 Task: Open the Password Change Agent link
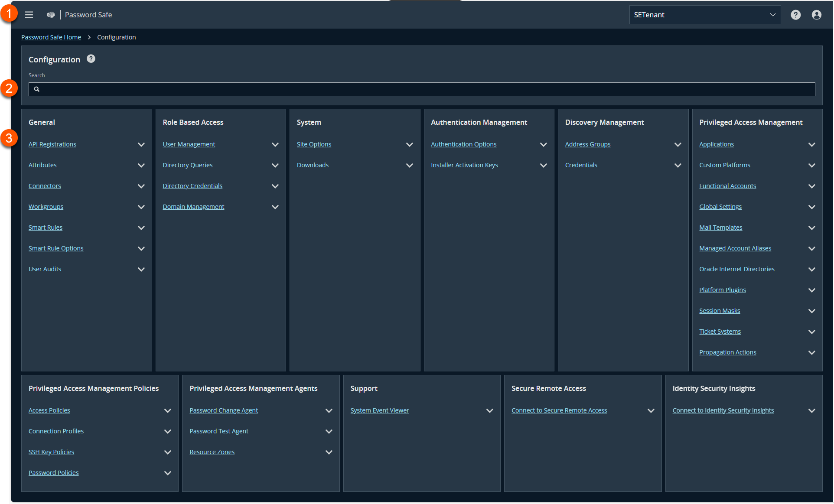point(224,410)
